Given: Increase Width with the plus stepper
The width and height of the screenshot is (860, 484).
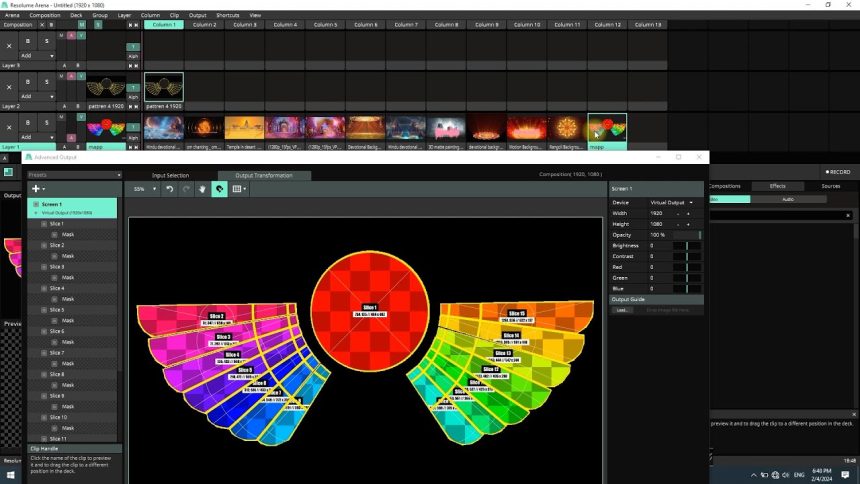Looking at the screenshot, I should 689,213.
